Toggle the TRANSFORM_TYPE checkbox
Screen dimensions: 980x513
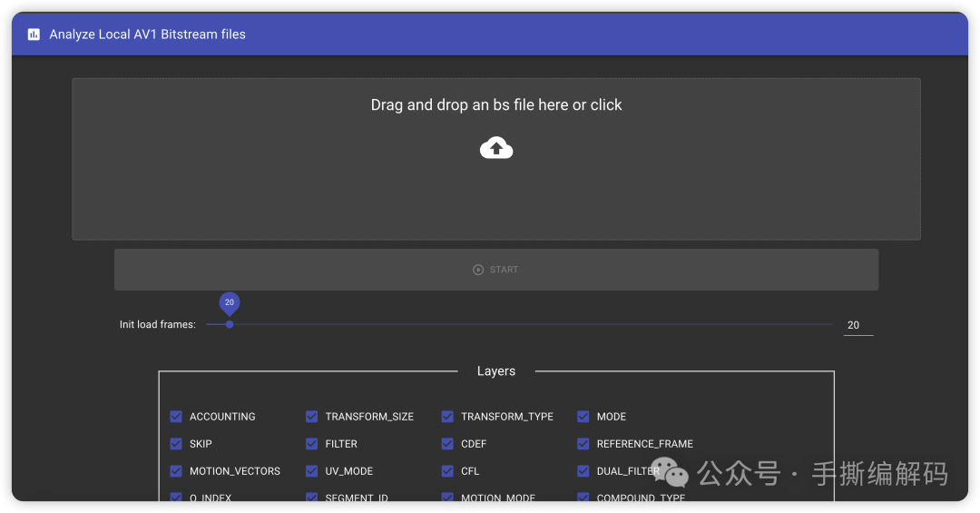pos(447,417)
